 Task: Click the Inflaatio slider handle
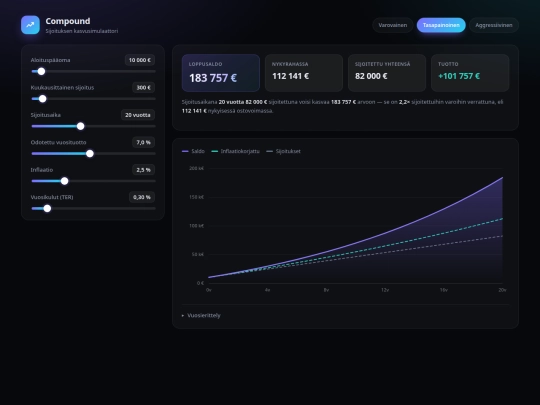(64, 181)
